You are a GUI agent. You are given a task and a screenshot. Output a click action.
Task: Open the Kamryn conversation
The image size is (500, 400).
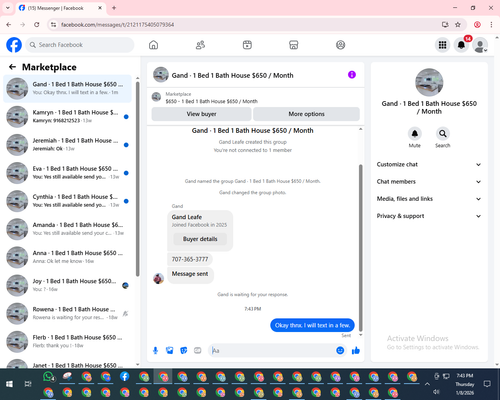pyautogui.click(x=67, y=117)
